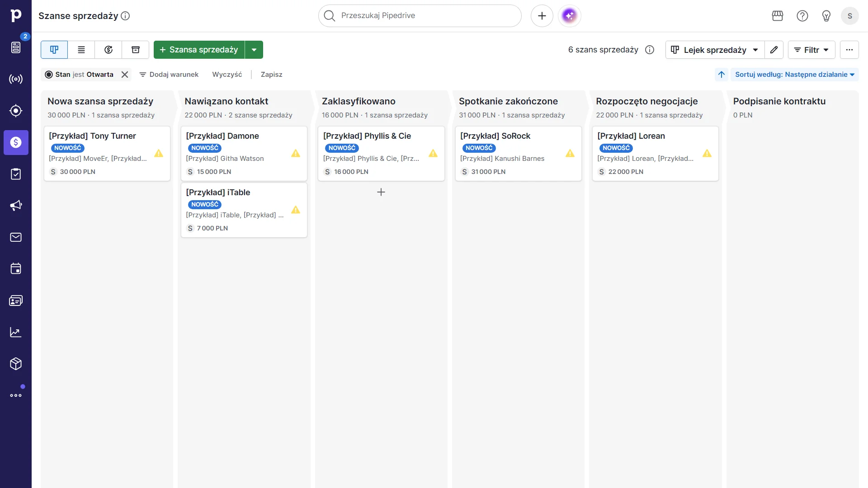Open the 'Sortuj według: Następne działanie' dropdown

(794, 75)
